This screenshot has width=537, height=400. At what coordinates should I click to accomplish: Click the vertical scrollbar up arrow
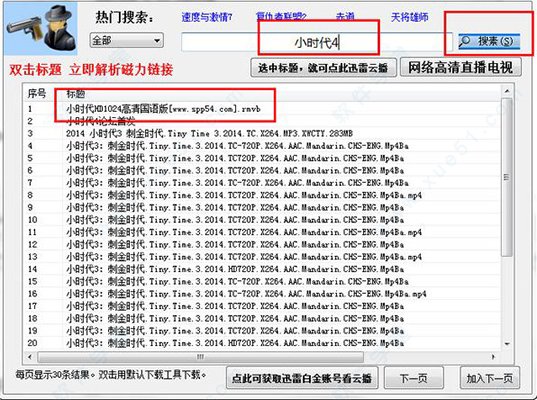(507, 91)
